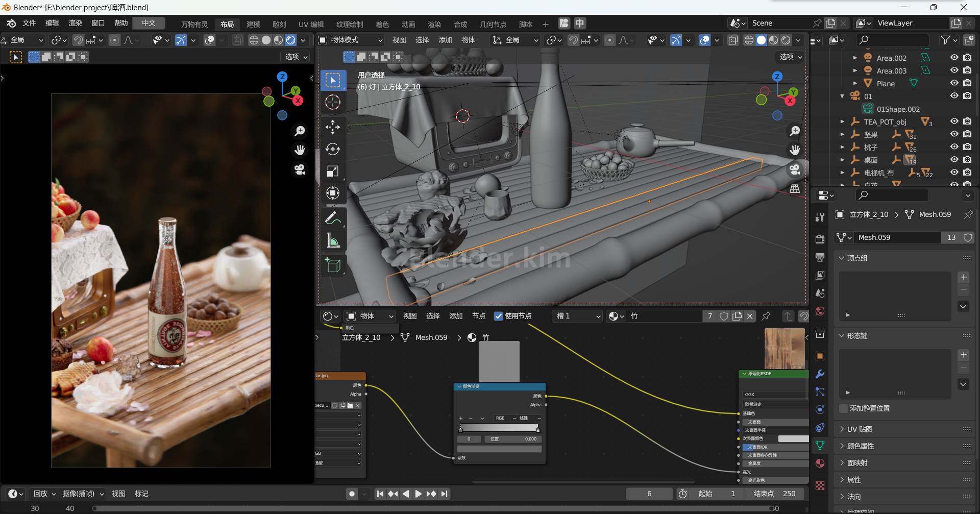Activate the Annotate pencil tool
This screenshot has width=980, height=514.
[333, 218]
